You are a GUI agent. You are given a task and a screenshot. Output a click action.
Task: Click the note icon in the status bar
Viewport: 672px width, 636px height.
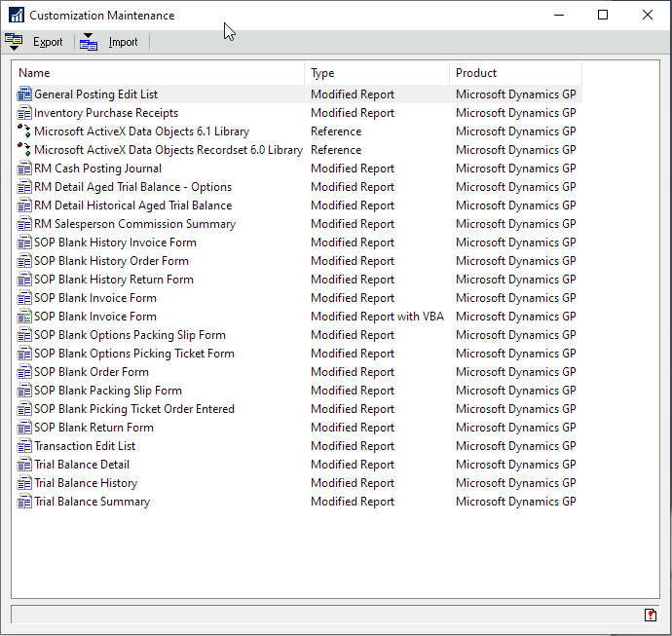(x=651, y=615)
